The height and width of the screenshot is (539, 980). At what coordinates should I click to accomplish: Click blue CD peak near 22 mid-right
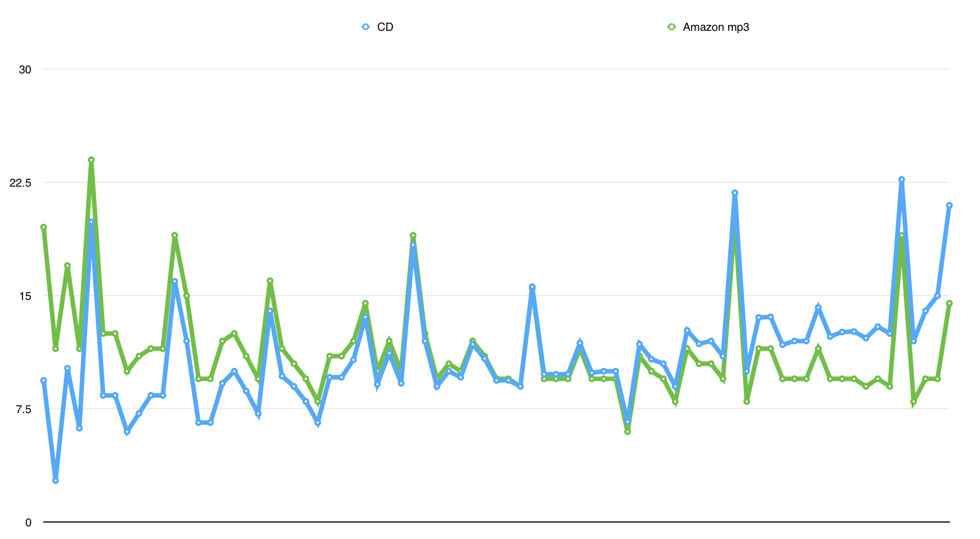735,193
